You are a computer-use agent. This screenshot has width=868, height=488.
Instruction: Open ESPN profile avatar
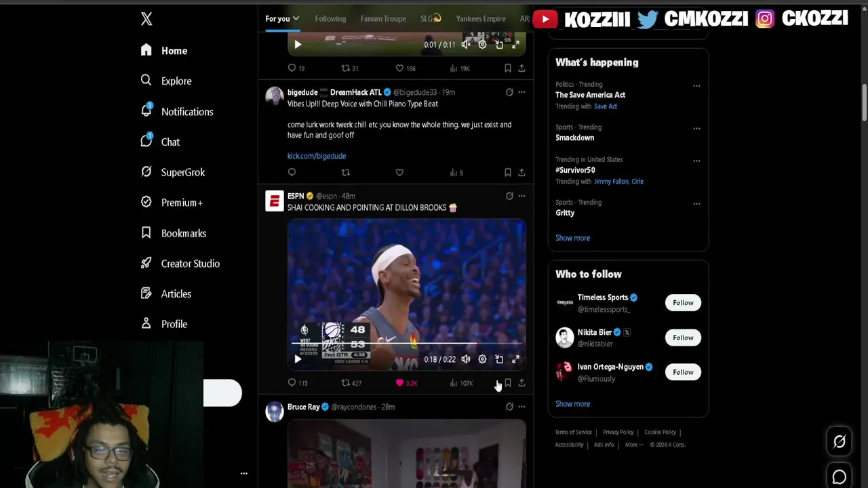275,201
